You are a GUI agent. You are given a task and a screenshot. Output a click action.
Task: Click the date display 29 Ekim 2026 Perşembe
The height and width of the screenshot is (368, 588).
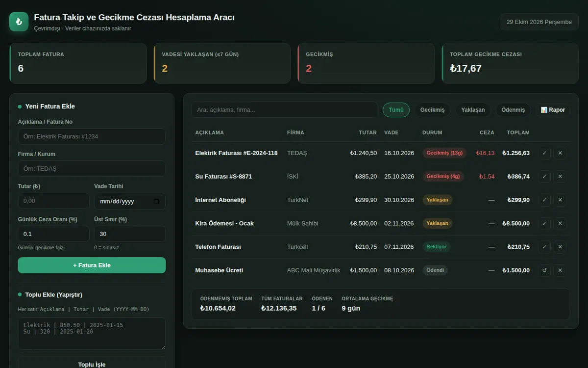click(539, 22)
